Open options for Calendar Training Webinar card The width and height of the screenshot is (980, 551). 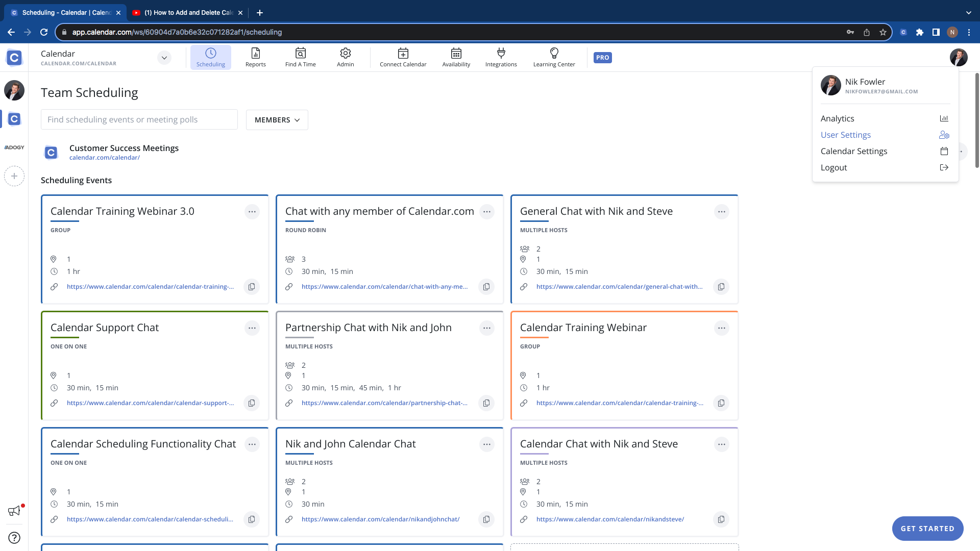tap(721, 328)
